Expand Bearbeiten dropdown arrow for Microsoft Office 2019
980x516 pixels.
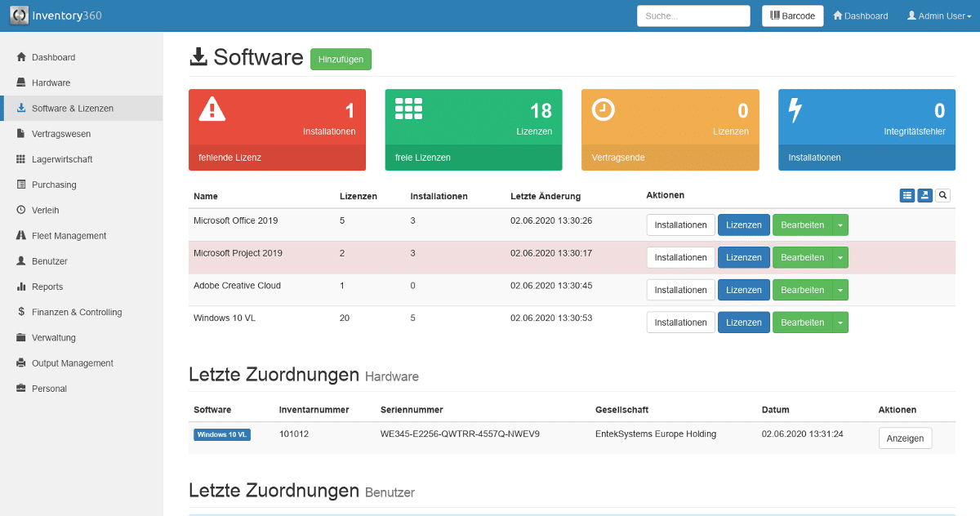pyautogui.click(x=840, y=225)
